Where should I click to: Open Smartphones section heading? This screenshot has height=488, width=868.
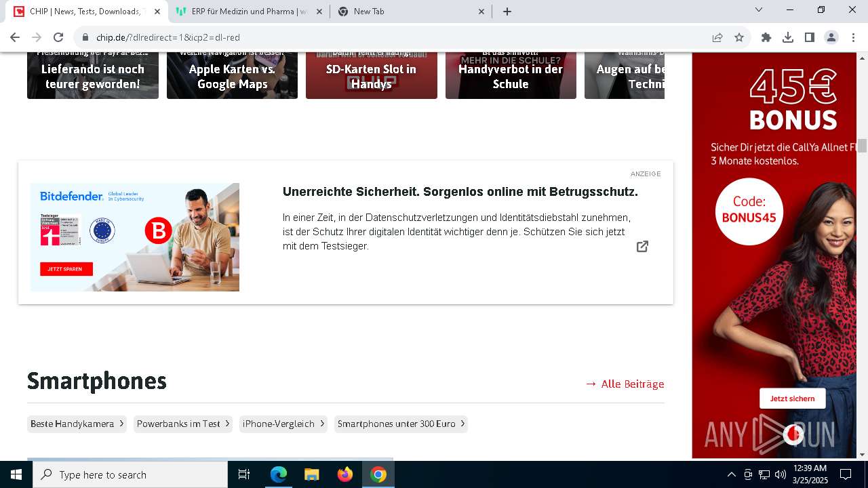coord(97,381)
